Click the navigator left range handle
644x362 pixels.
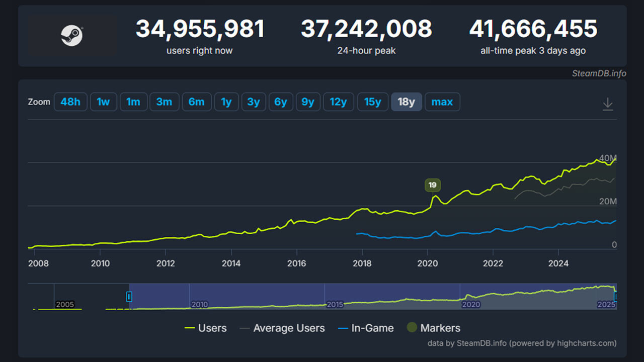[x=129, y=297]
